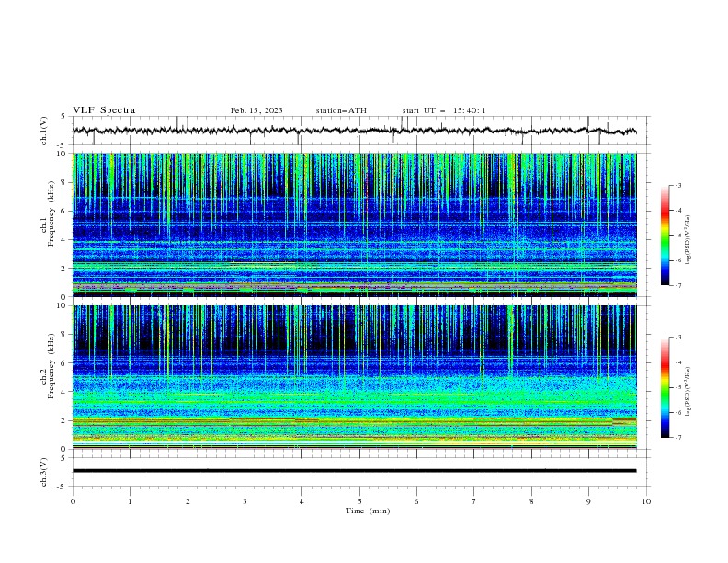Click the "Time (min)" axis title
The image size is (728, 563).
(x=368, y=511)
